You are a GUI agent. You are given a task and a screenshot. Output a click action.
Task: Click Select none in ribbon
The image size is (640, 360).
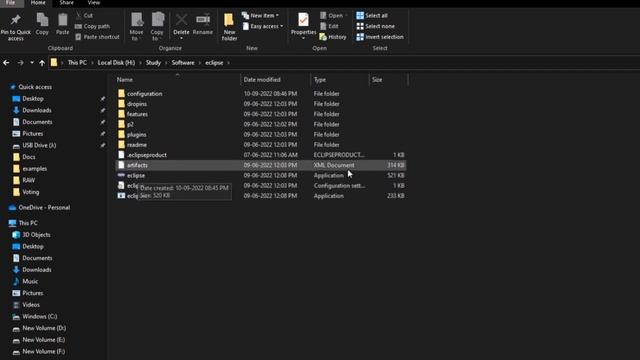[x=376, y=26]
